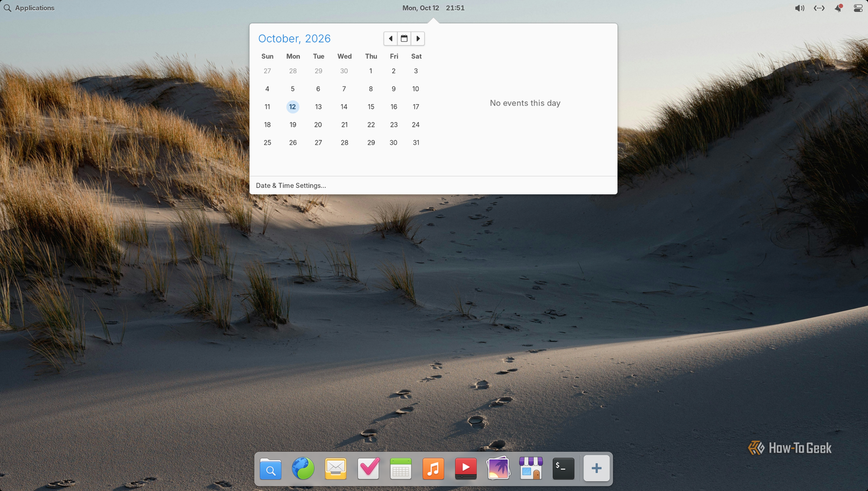Open Files from the dock
The width and height of the screenshot is (868, 491).
[271, 468]
